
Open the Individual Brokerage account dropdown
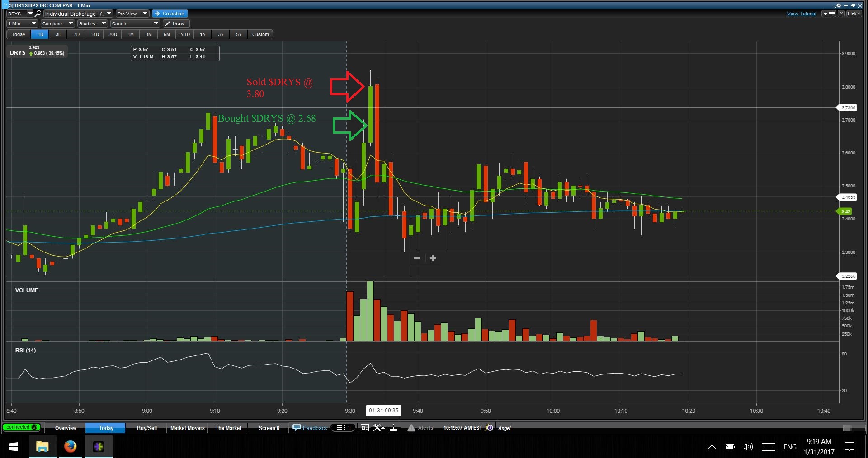(x=78, y=14)
